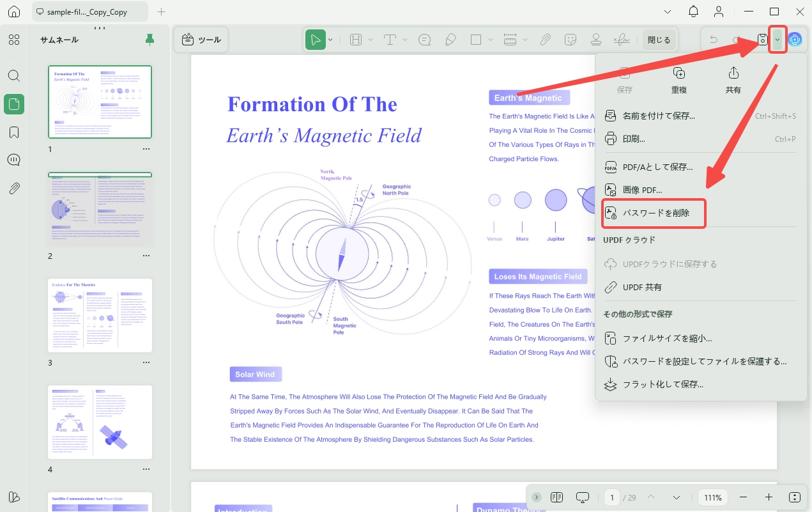Show the page thumbnails panel icon
The image size is (812, 512).
point(14,104)
